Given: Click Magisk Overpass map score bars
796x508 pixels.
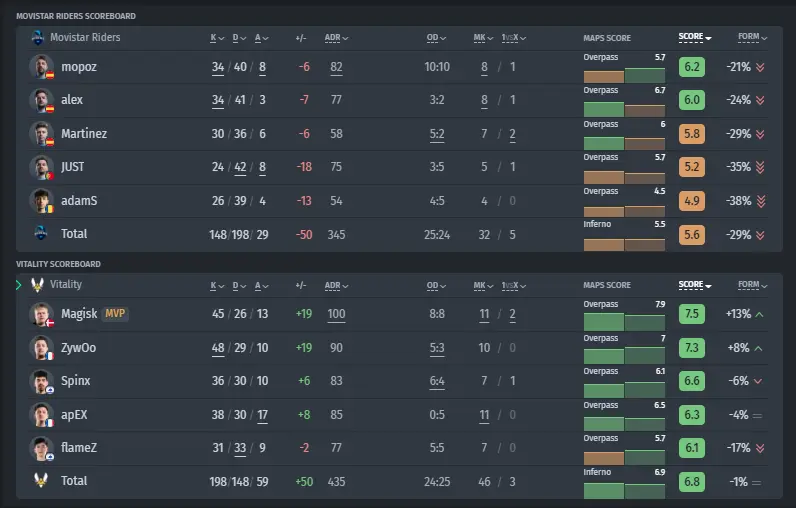Looking at the screenshot, I should (x=624, y=322).
